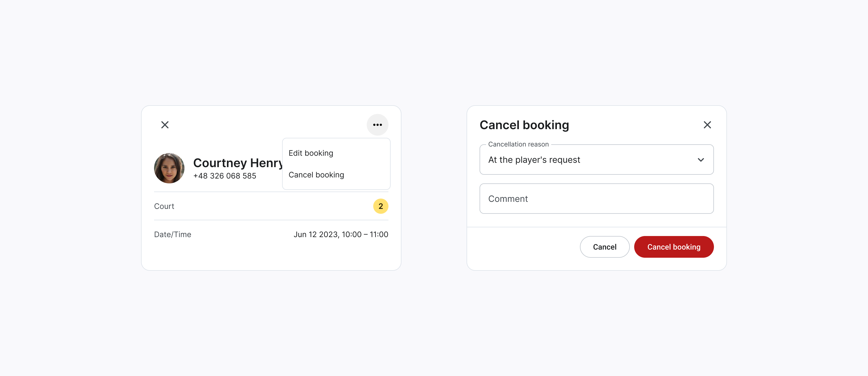Click the 'Cancel booking' dialog title
Viewport: 868px width, 376px height.
pyautogui.click(x=524, y=125)
